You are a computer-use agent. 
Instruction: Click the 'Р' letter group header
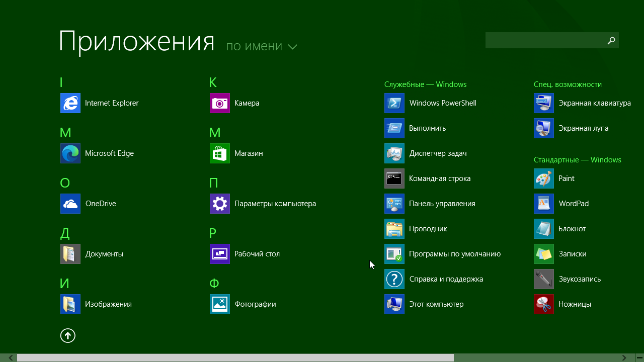coord(213,233)
